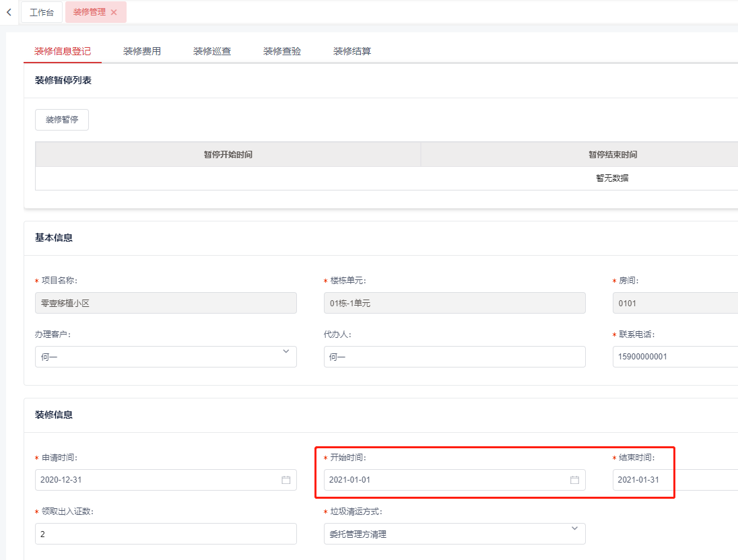The image size is (738, 560).
Task: Open calendar icon in 申请时间 field
Action: 286,480
